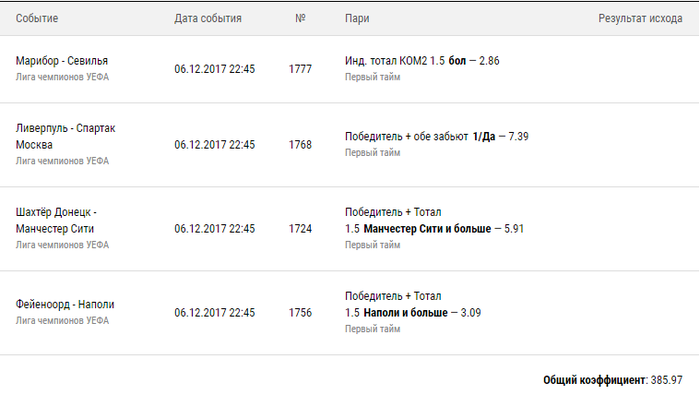This screenshot has width=700, height=395.
Task: Click the Инд. тотал КОМ2 1.5 бол bet
Action: (422, 61)
